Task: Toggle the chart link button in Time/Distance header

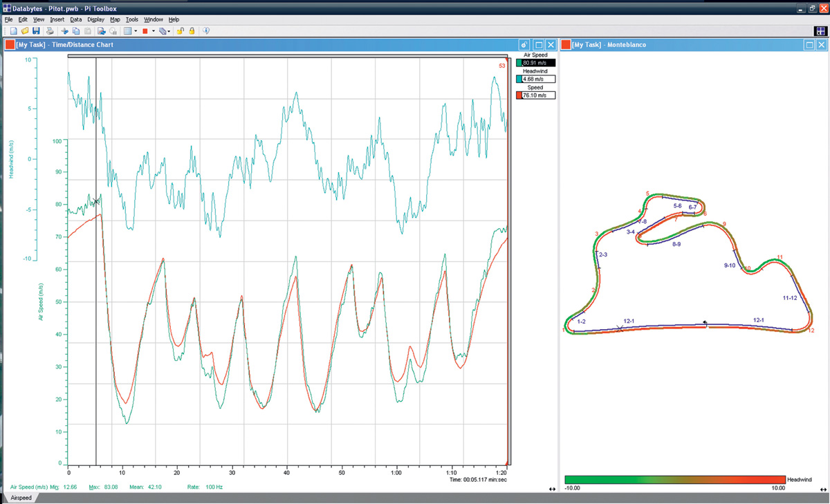Action: (x=525, y=45)
